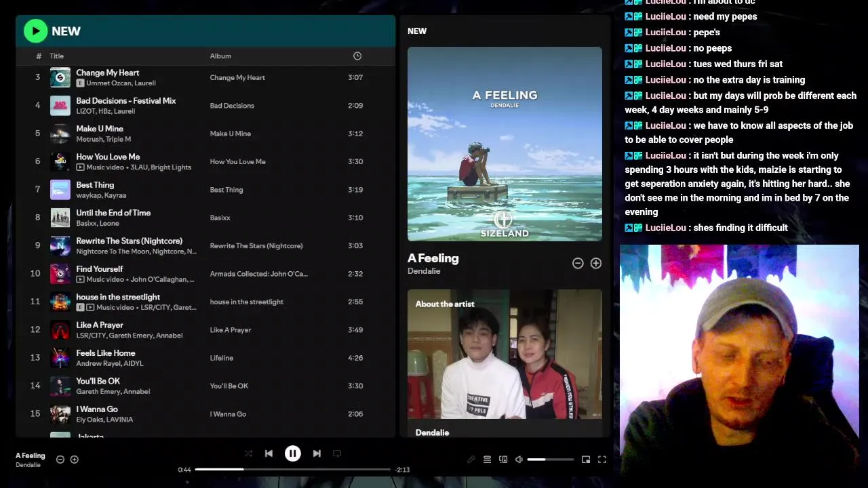
Task: Open A Feeling album cover art
Action: tap(505, 144)
